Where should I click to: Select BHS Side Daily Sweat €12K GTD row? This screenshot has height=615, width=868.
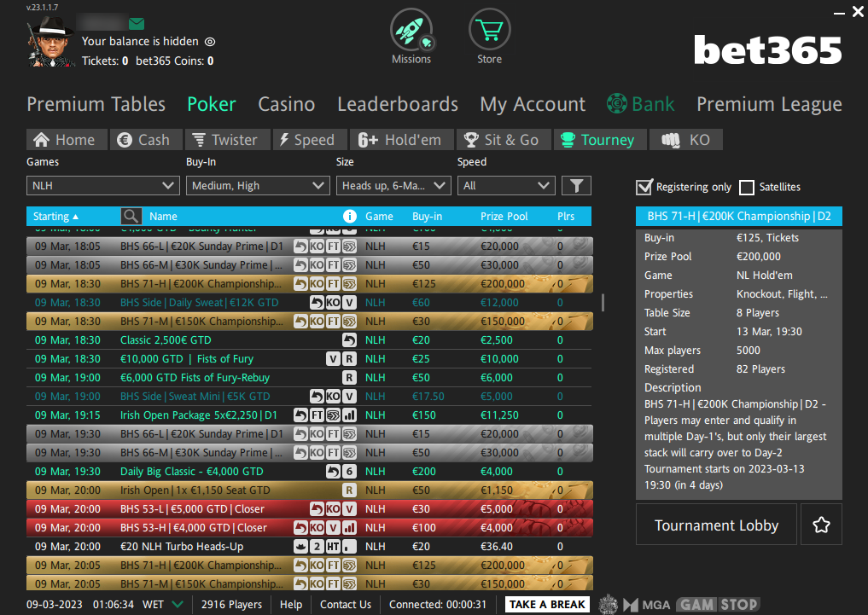pos(309,303)
